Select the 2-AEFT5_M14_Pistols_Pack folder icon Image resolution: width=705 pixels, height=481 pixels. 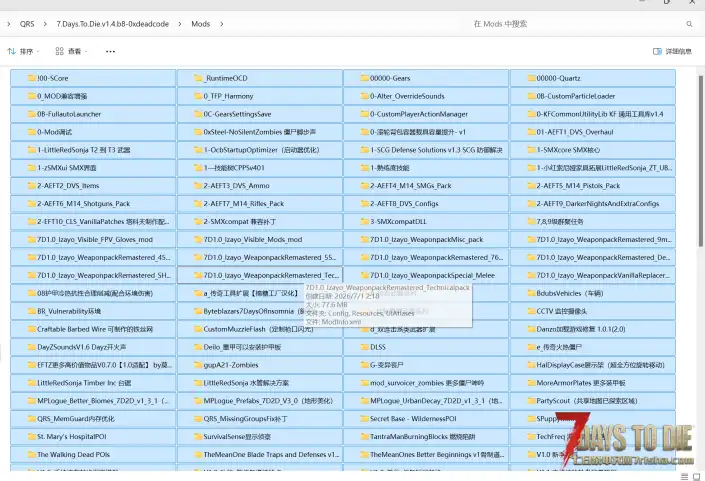[531, 185]
